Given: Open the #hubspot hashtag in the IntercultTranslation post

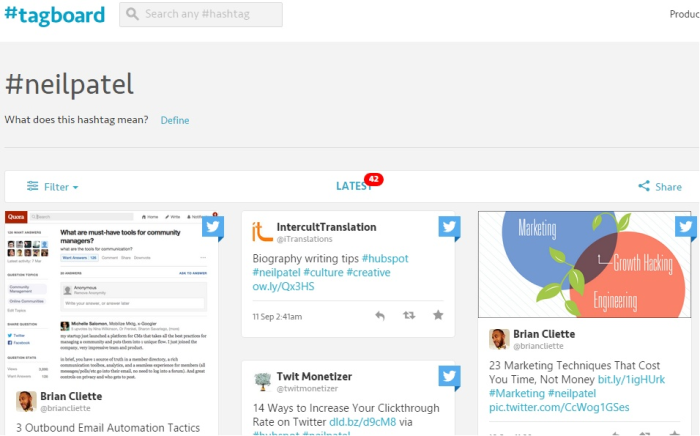Looking at the screenshot, I should (385, 258).
